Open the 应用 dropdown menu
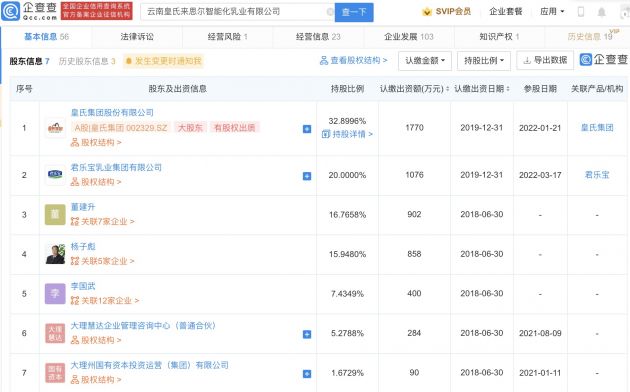630x392 pixels. pos(552,12)
